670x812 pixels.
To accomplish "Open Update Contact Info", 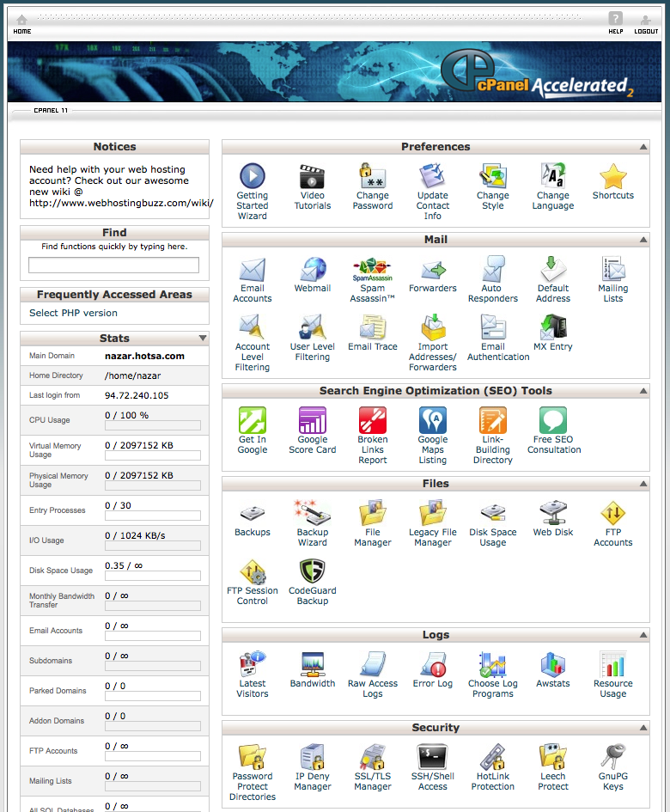I will pyautogui.click(x=432, y=176).
